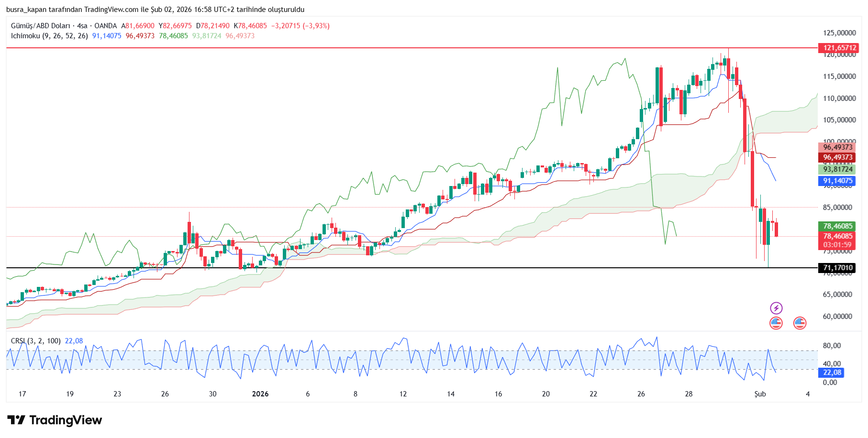868x438 pixels.
Task: Select the blue 91,14075 Ichimoku axis label
Action: point(837,181)
